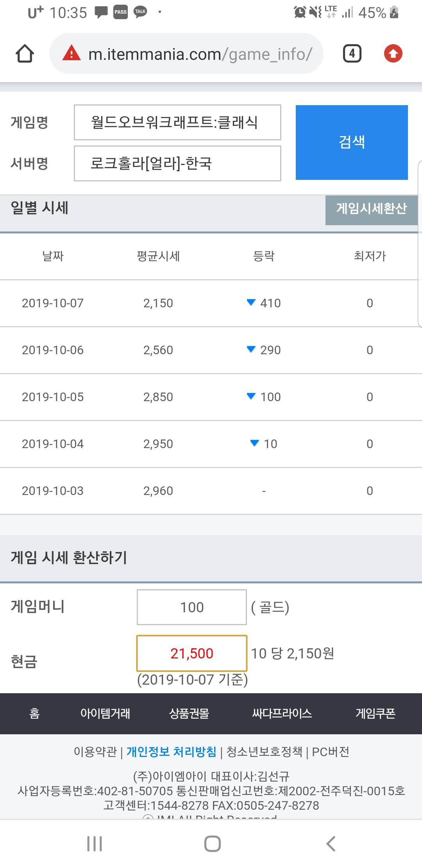This screenshot has height=868, width=422.
Task: Open the 아이템거래 menu item
Action: pyautogui.click(x=105, y=714)
